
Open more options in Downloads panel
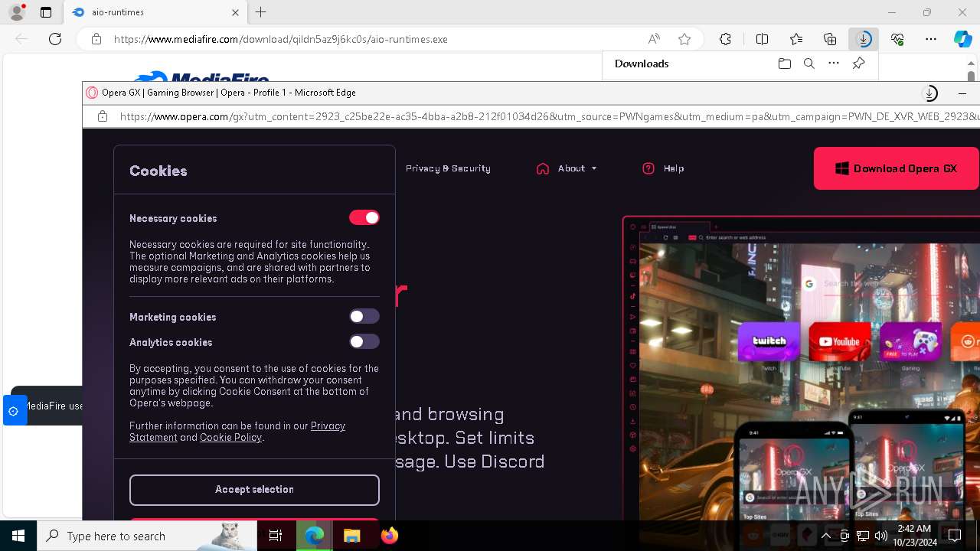click(x=834, y=64)
